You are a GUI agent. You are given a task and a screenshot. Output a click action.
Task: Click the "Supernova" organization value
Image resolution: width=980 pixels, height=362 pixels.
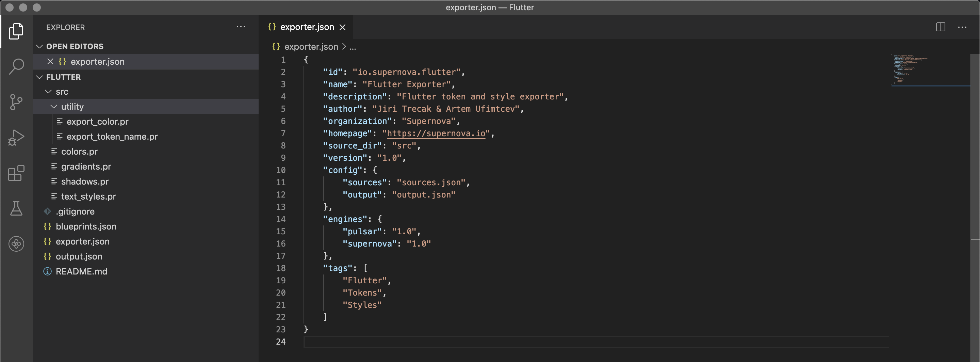(x=429, y=121)
